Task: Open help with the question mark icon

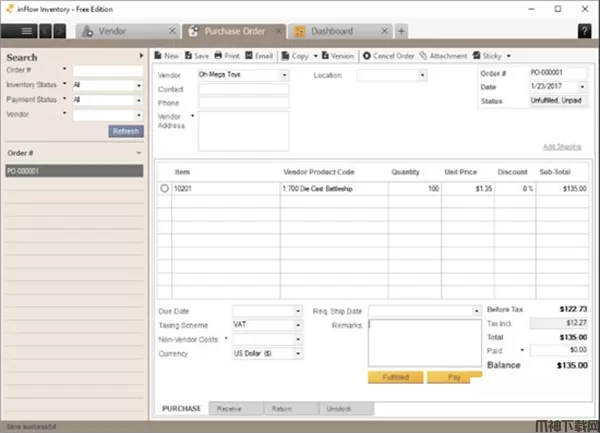Action: pyautogui.click(x=585, y=31)
